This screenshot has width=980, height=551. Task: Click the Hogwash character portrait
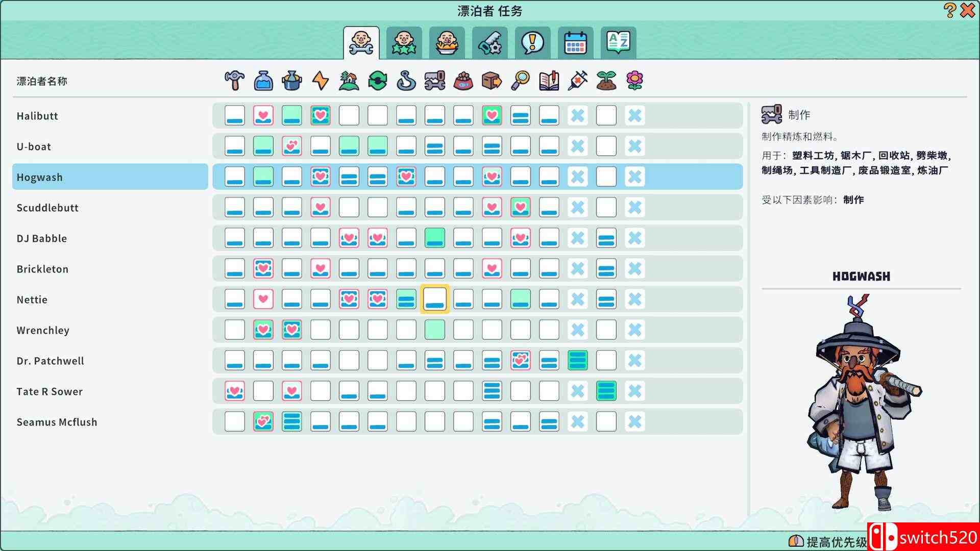(861, 403)
